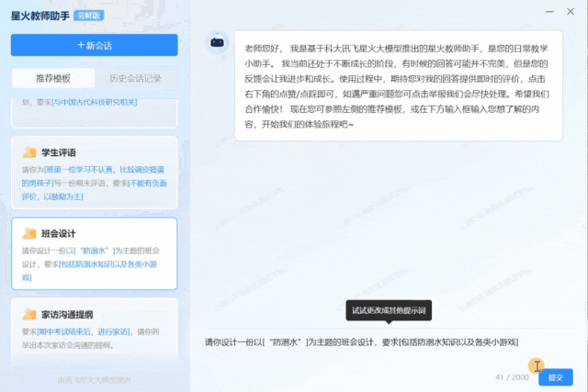This screenshot has width=588, height=392.
Task: Minimize the 星火教师助手 window
Action: coord(549,12)
